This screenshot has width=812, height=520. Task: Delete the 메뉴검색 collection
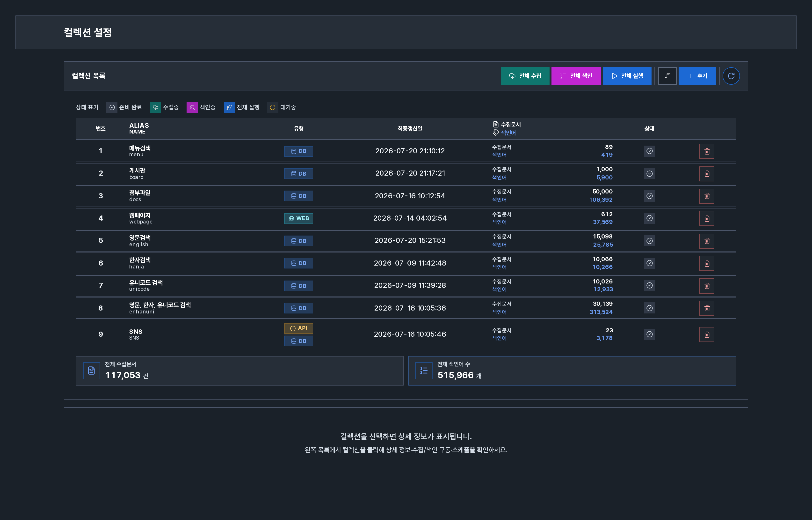click(707, 151)
